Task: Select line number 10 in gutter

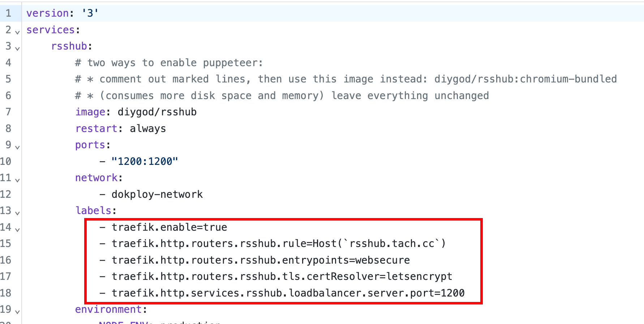Action: (x=6, y=161)
